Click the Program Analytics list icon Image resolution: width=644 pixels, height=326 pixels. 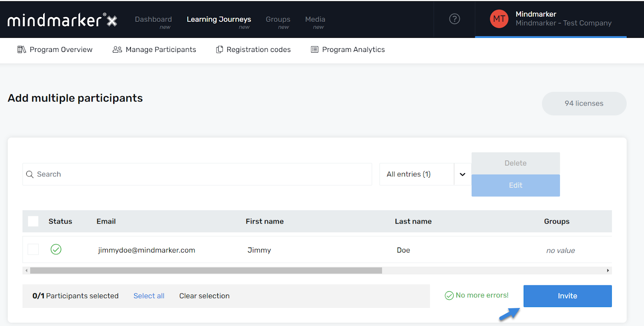(315, 50)
